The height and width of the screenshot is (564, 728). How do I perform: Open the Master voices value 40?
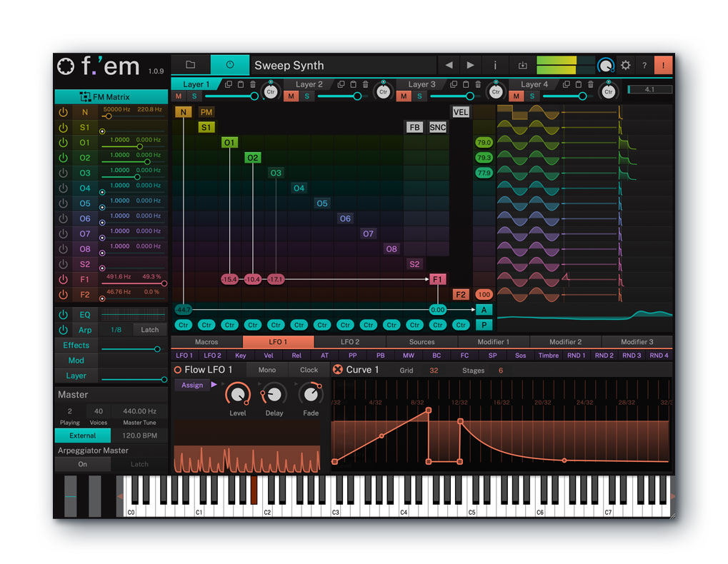click(x=99, y=411)
